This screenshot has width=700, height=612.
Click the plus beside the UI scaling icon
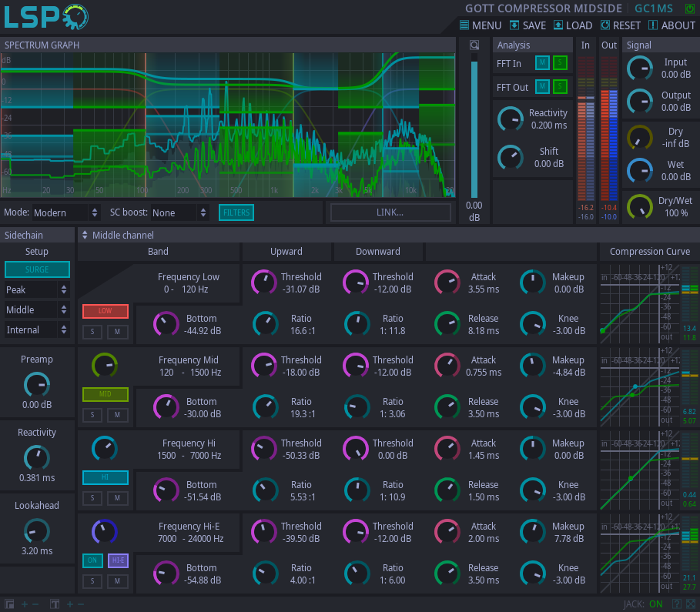(25, 604)
